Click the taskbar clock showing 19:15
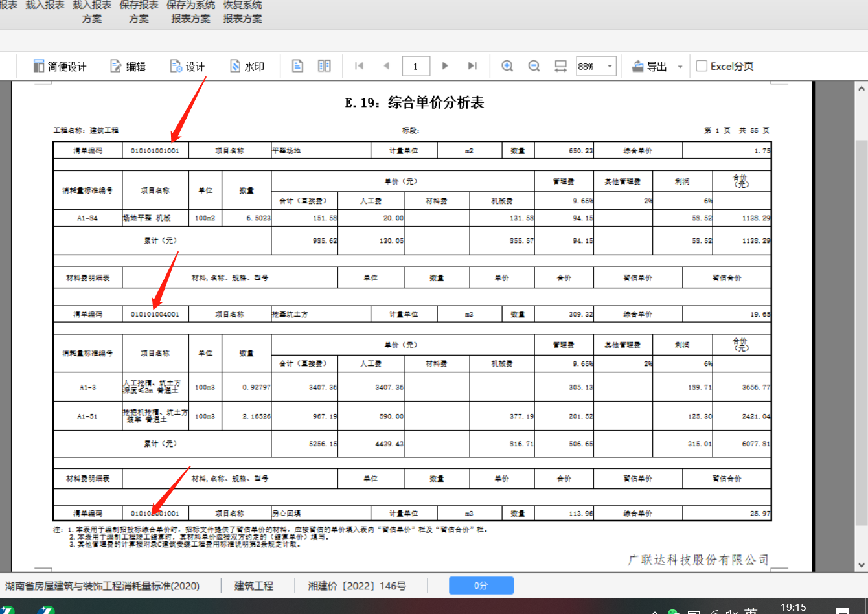 point(794,608)
